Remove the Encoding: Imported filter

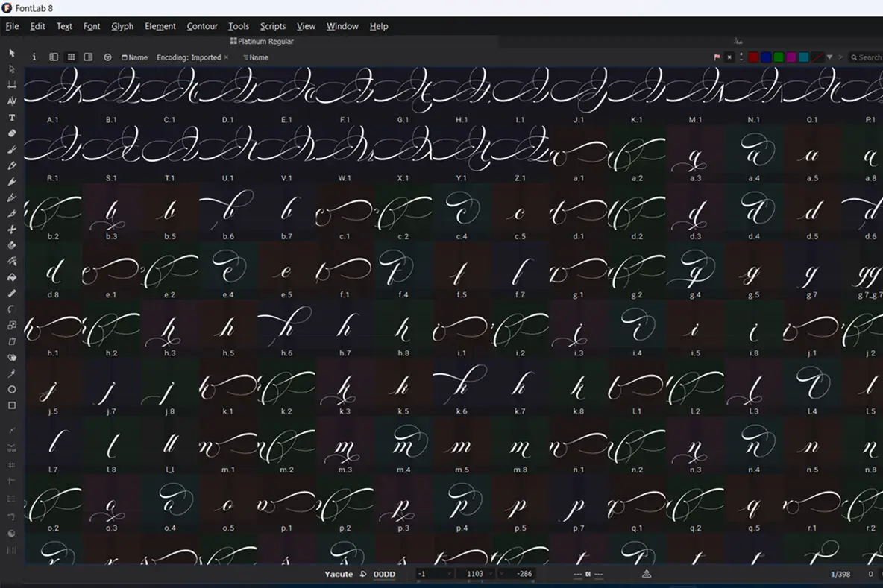tap(226, 57)
